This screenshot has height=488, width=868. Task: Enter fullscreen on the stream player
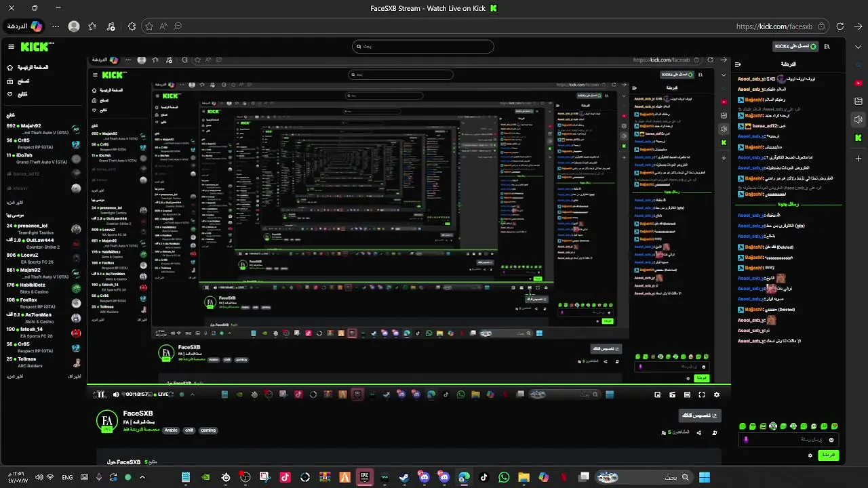[x=702, y=394]
